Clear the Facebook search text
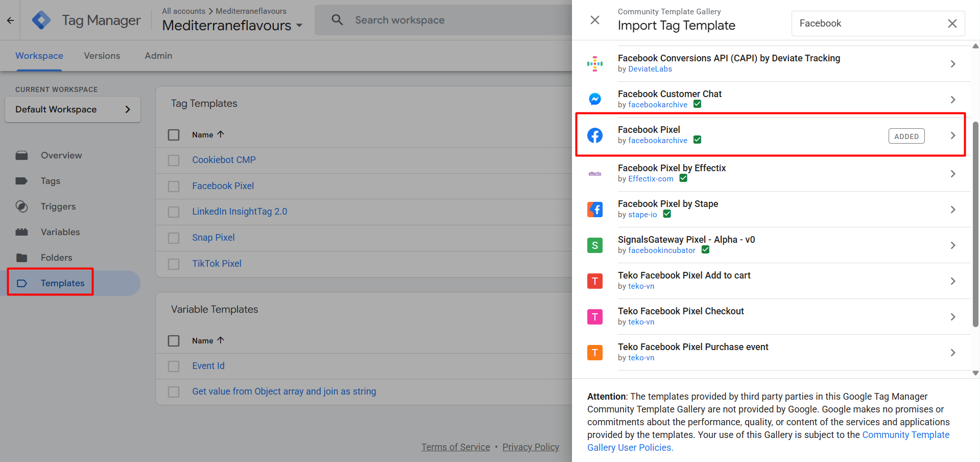The width and height of the screenshot is (980, 462). (952, 24)
